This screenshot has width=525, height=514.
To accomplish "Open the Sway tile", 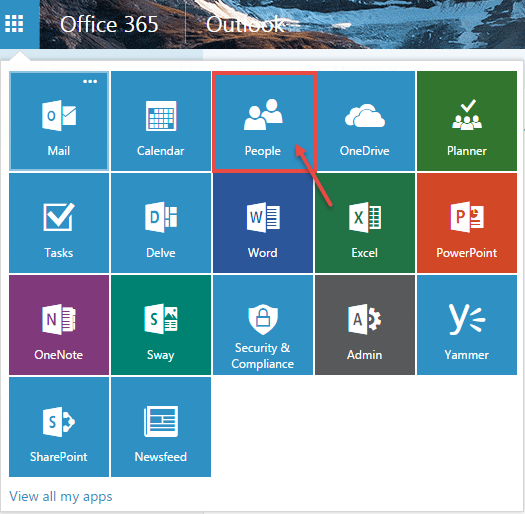I will (161, 325).
